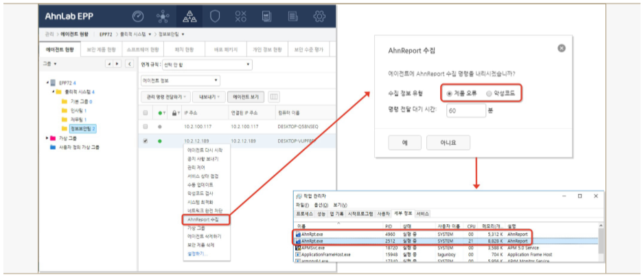Select the 제품 오류 radio button

tap(449, 93)
